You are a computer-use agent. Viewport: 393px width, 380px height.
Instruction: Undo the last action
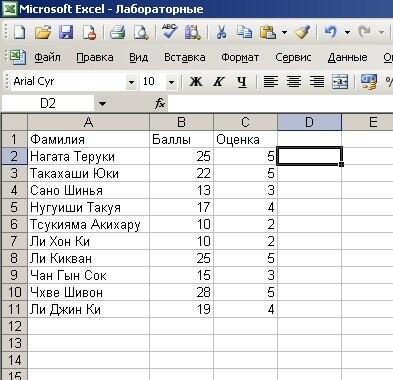[x=331, y=32]
